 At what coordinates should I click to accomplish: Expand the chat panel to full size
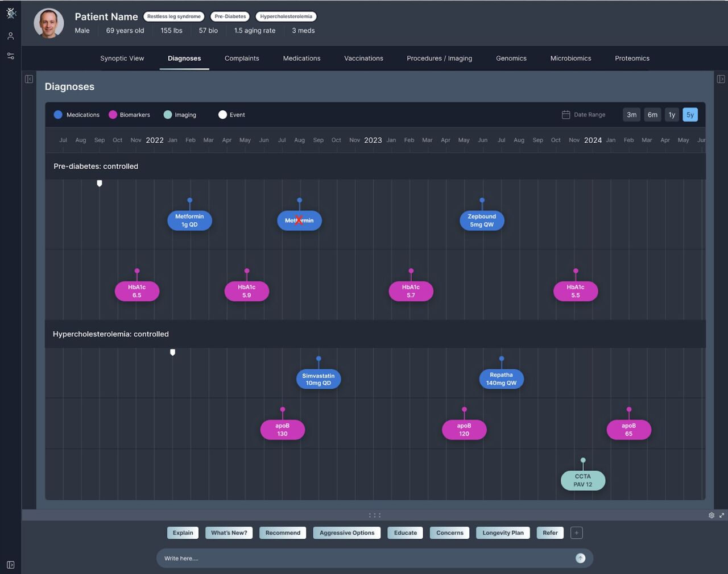tap(722, 515)
